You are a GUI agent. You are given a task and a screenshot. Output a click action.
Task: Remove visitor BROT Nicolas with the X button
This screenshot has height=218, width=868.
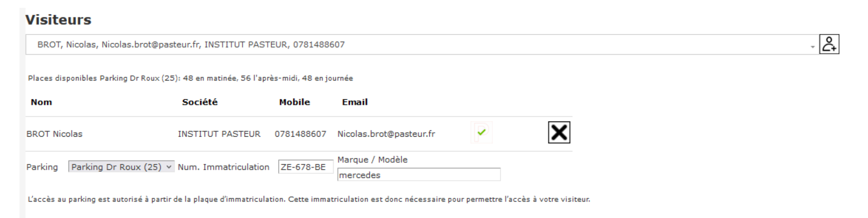coord(559,132)
